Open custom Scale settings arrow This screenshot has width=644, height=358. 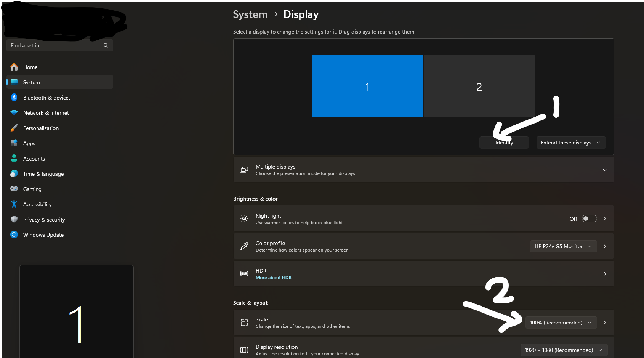click(x=605, y=323)
